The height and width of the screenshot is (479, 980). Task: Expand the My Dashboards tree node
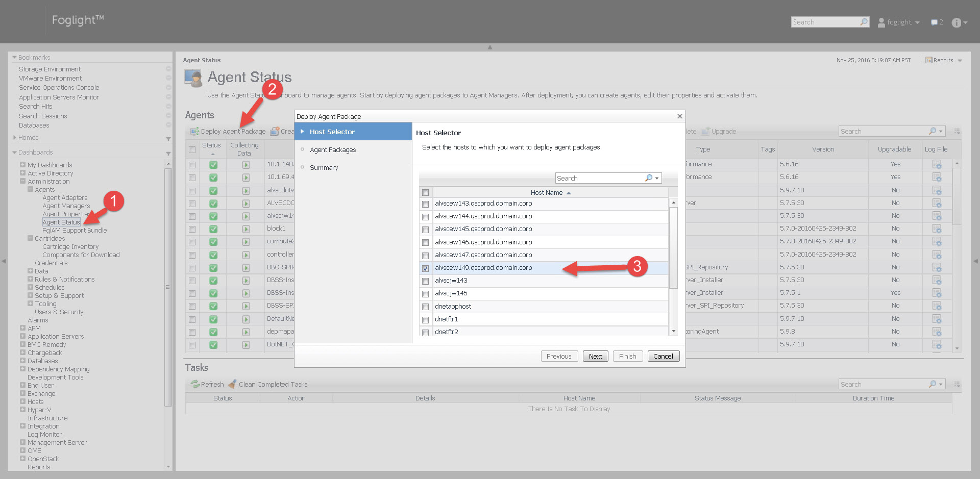click(x=22, y=165)
